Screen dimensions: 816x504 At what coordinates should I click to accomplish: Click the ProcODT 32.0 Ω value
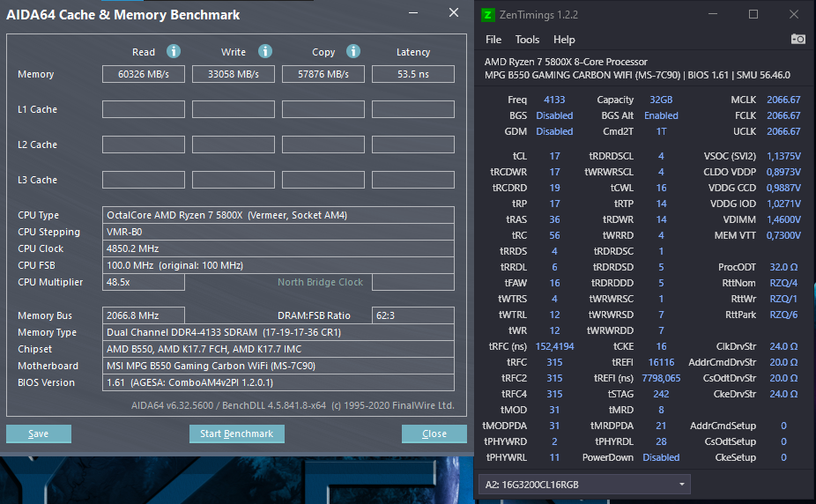[x=783, y=267]
